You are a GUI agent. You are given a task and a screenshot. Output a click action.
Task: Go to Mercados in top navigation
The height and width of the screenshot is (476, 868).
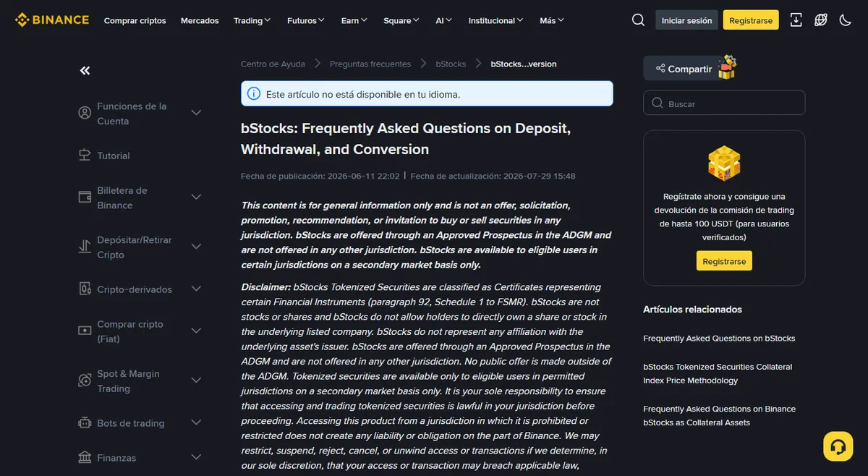200,20
